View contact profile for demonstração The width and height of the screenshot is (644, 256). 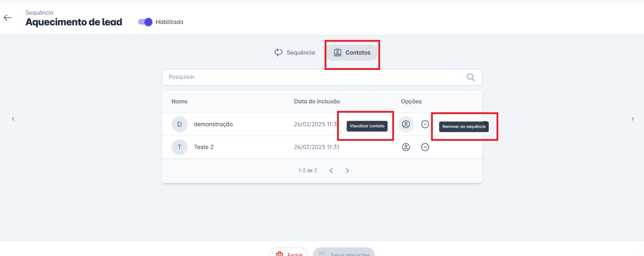[406, 124]
